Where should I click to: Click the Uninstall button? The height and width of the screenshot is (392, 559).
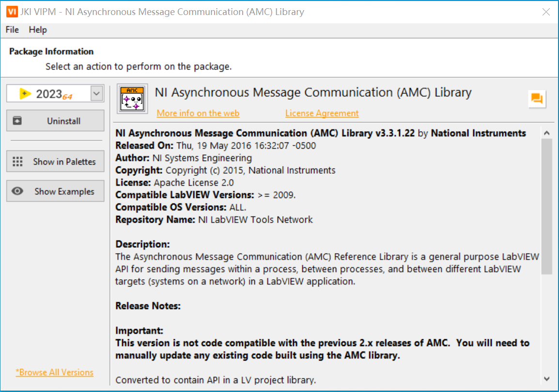tap(55, 121)
